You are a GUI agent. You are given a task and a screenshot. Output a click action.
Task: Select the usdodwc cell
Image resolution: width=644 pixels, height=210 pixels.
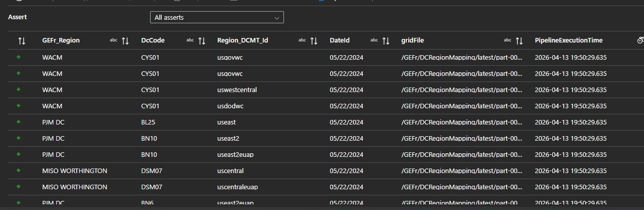pos(230,106)
